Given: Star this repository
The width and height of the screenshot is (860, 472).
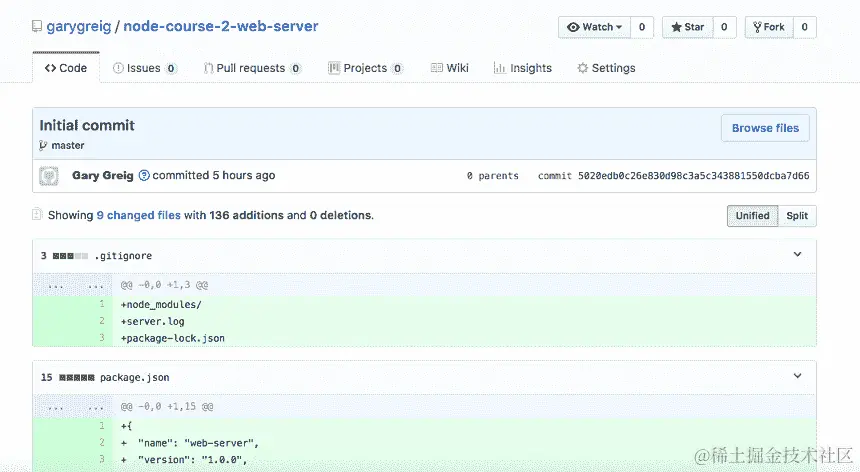Looking at the screenshot, I should 688,27.
